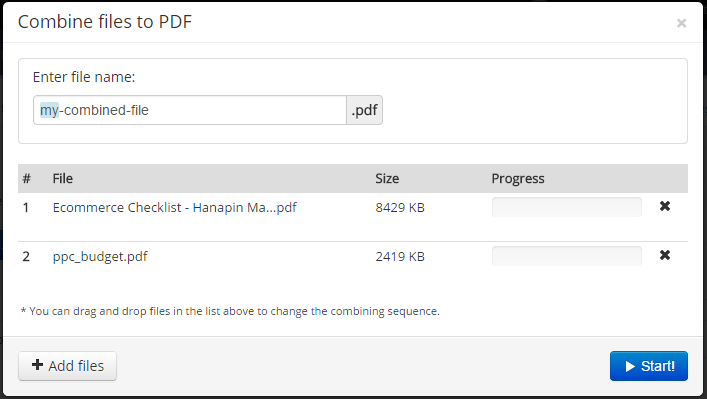Remove the Ecommerce Checklist file with X icon
The image size is (707, 399).
click(x=665, y=206)
